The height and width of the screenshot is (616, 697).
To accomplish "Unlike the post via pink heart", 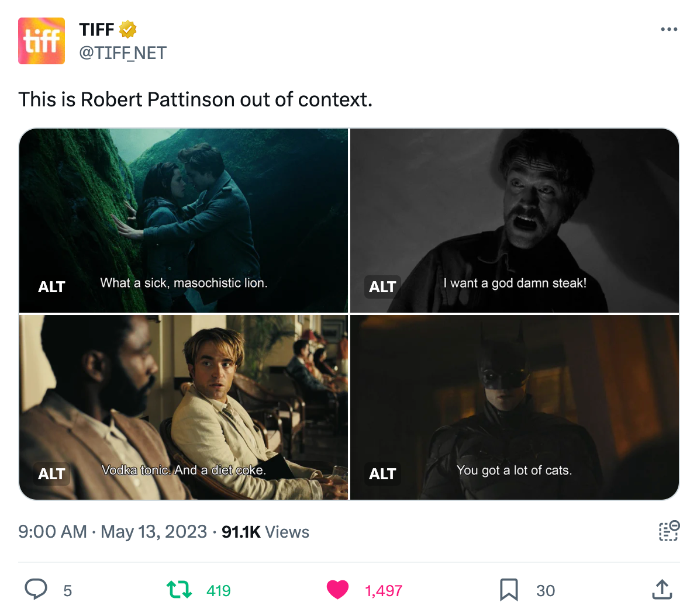I will 337,590.
